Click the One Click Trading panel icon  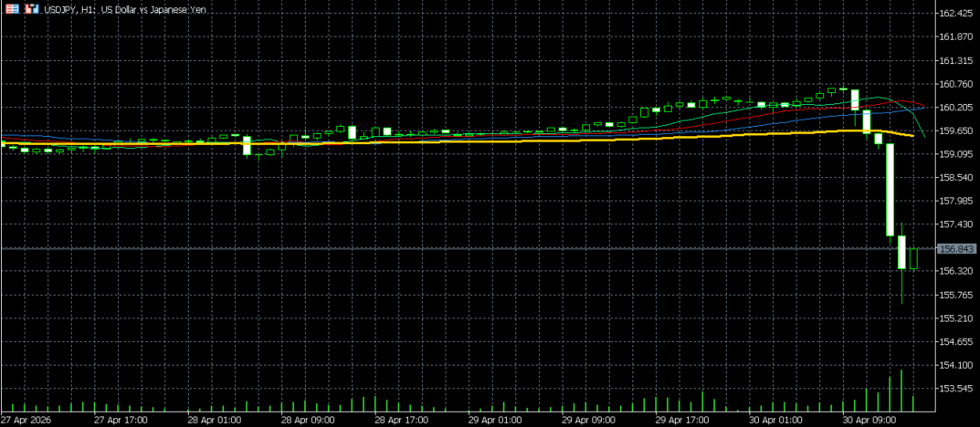13,9
